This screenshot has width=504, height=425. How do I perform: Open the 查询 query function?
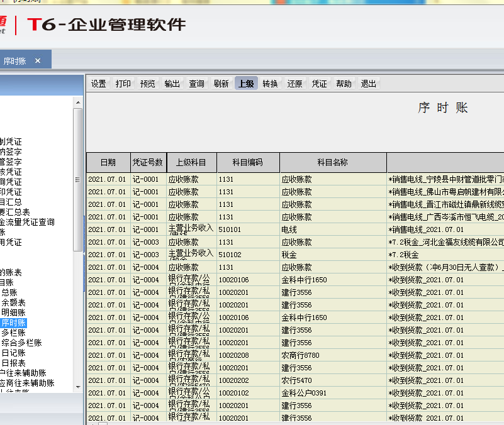197,84
